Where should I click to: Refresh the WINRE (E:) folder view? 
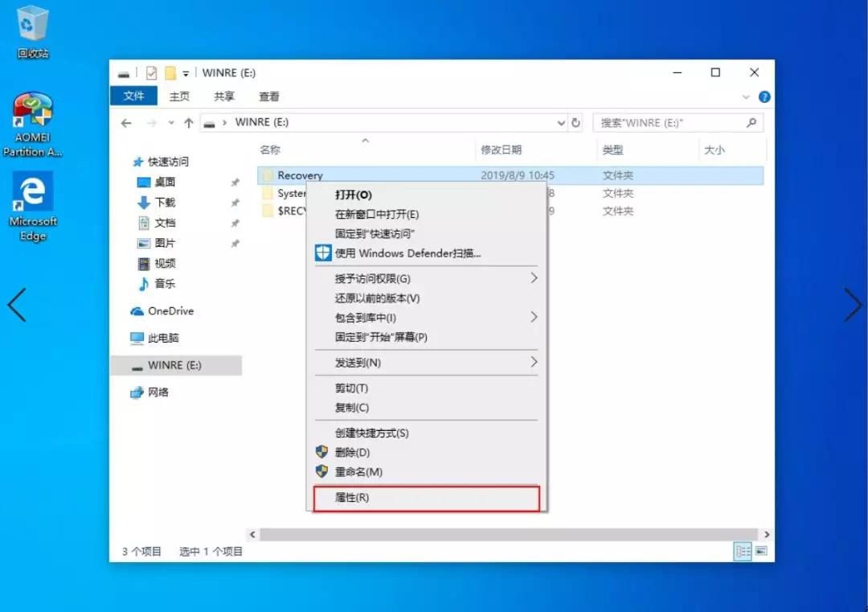(x=575, y=123)
